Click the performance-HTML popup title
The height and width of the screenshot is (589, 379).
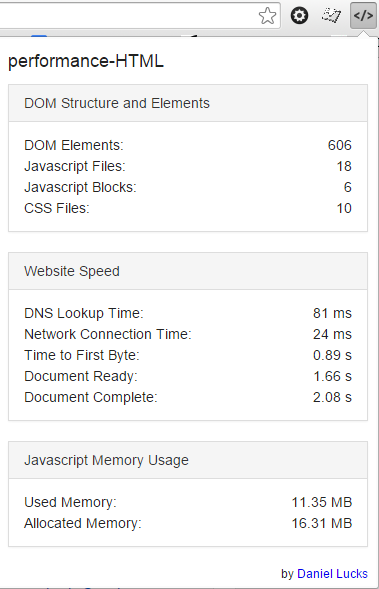click(x=86, y=61)
